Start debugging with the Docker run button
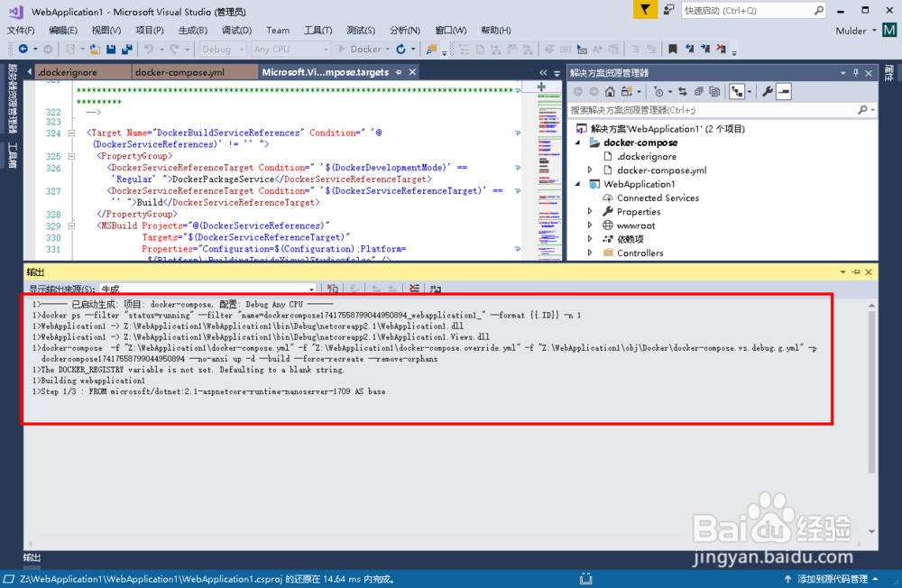 pos(360,50)
